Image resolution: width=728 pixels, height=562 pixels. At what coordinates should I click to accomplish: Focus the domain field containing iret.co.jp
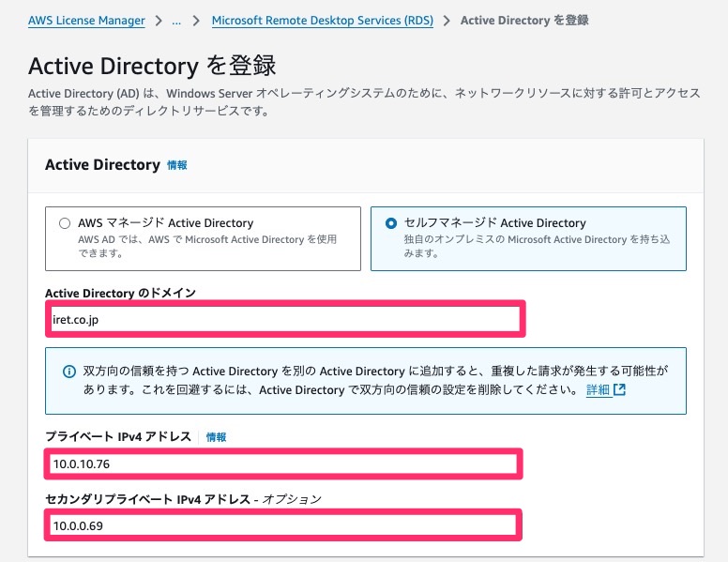click(x=285, y=320)
